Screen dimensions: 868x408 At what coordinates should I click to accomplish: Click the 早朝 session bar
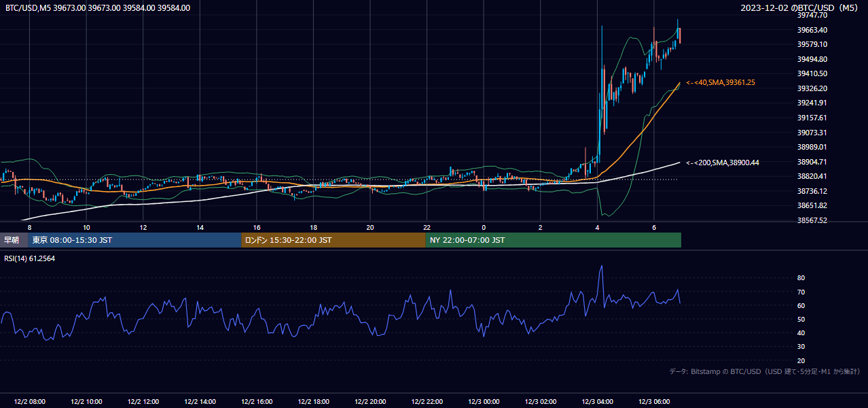click(14, 240)
